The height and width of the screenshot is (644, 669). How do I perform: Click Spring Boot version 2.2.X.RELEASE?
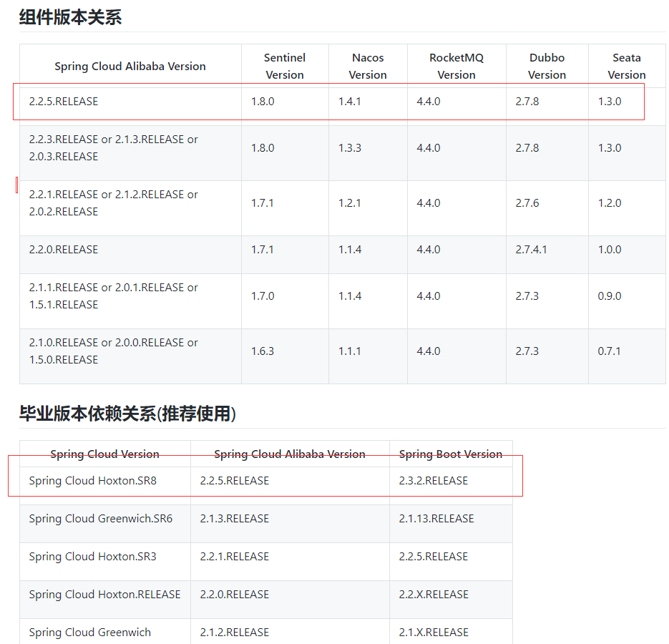coord(434,595)
